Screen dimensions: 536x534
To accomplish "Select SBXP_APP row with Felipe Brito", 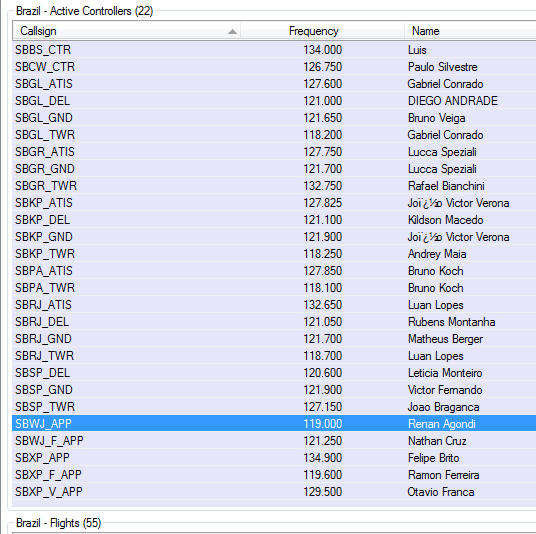I will (274, 458).
